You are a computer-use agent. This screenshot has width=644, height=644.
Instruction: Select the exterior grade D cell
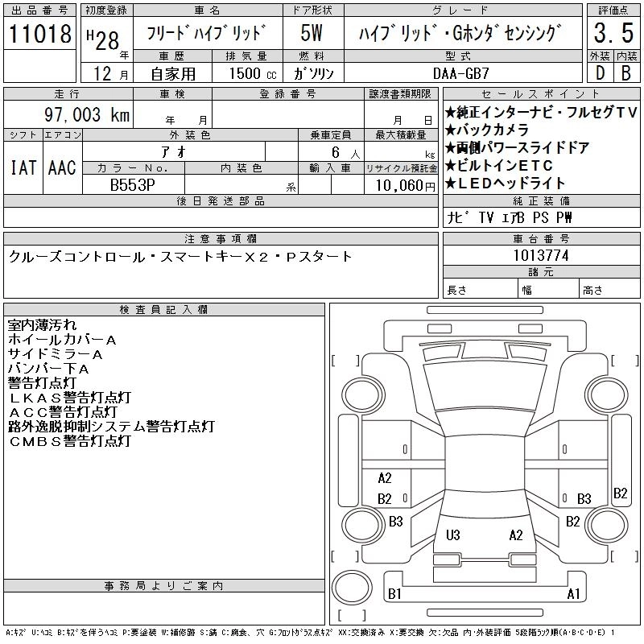click(599, 72)
